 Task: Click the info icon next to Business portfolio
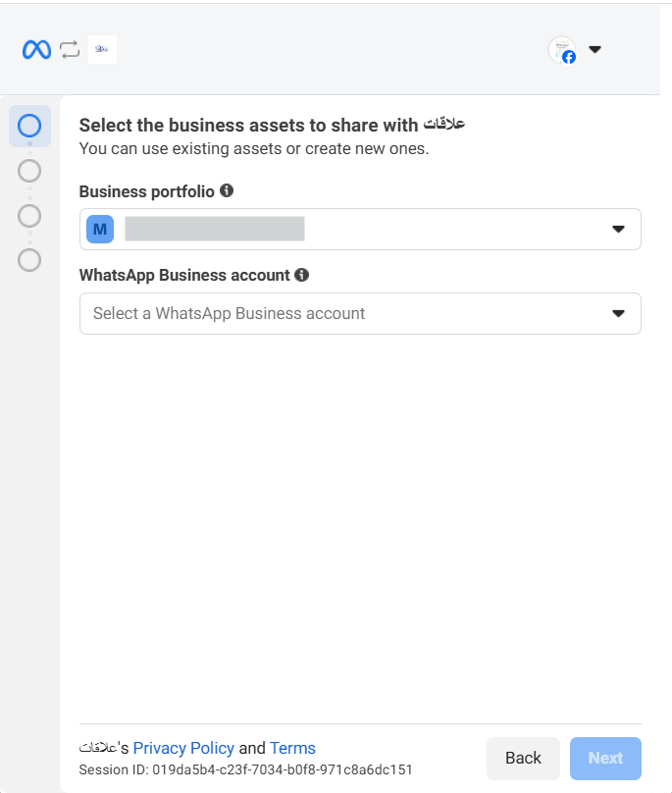coord(227,190)
